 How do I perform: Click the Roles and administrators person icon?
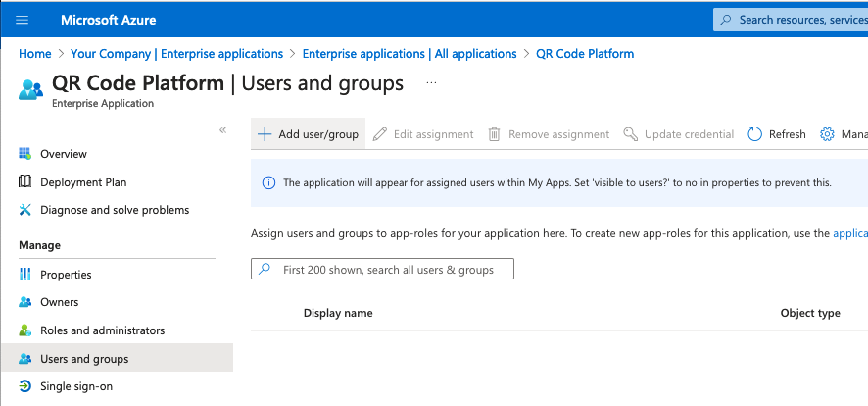point(24,330)
